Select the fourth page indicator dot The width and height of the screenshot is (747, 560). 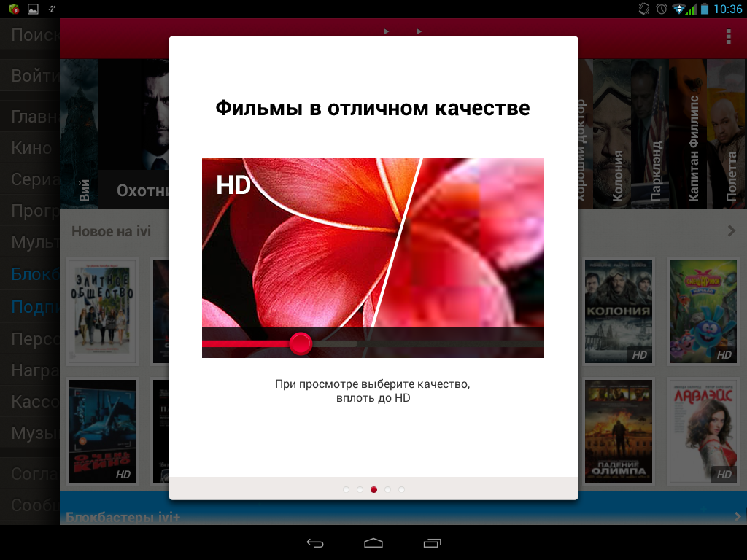pos(387,490)
